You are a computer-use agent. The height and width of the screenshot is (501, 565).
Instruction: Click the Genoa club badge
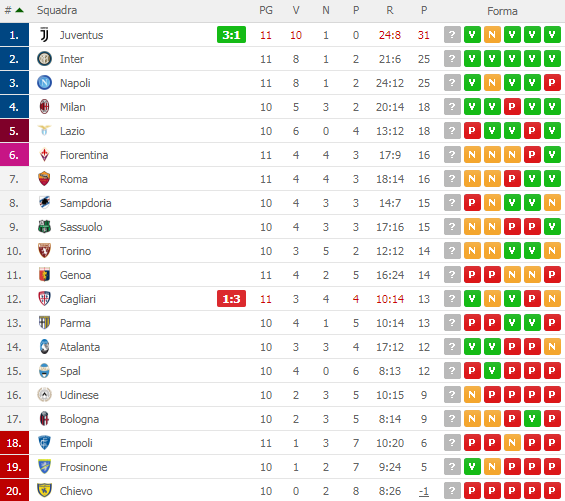tap(44, 275)
